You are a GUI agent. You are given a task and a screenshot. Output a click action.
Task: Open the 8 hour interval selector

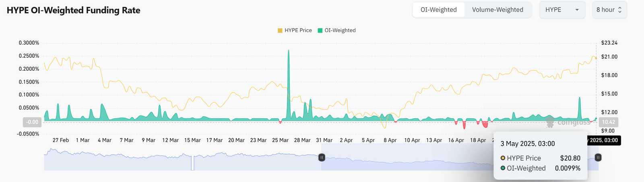click(x=609, y=10)
